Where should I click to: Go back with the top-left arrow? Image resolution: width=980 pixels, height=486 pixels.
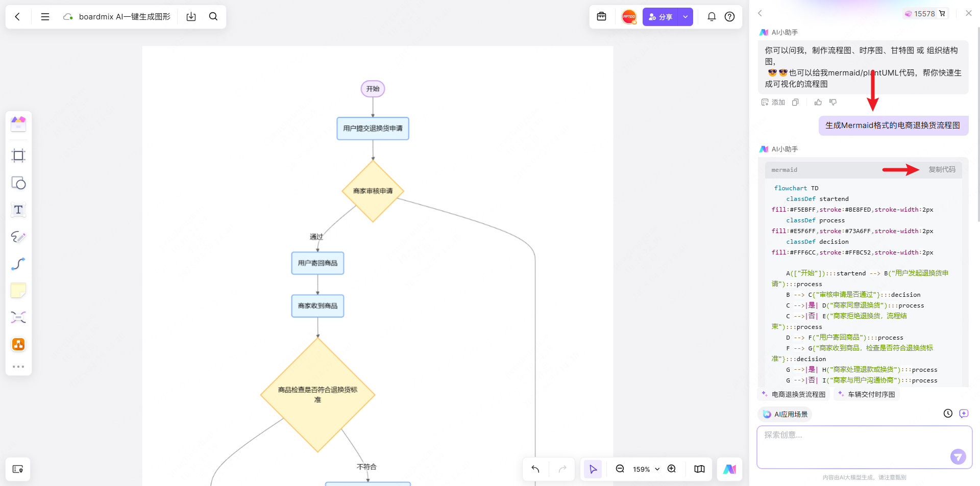pos(17,17)
